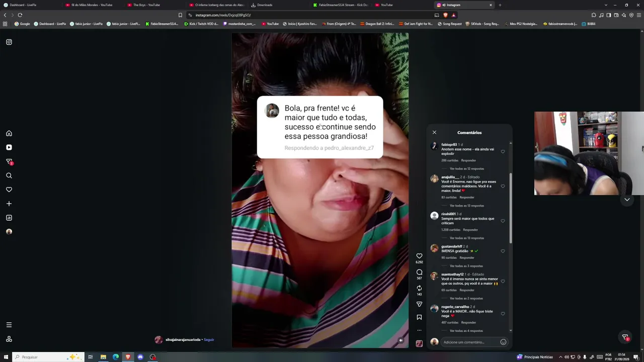Reply to gustavobrhff's comment
Image resolution: width=644 pixels, height=362 pixels.
(x=467, y=258)
